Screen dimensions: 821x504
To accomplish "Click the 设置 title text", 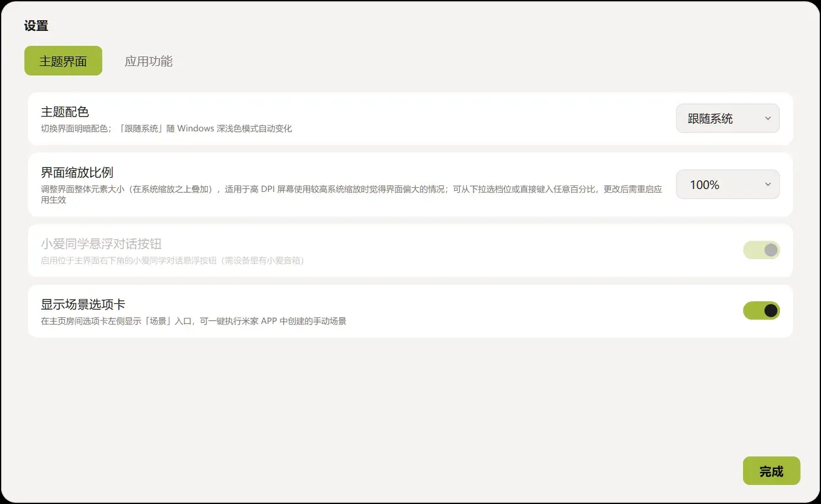I will 36,26.
